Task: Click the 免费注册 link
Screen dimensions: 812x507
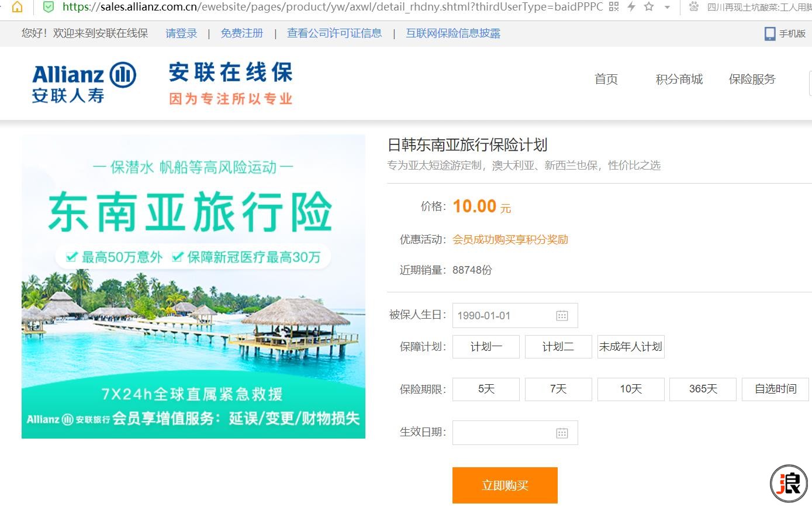Action: (x=242, y=33)
